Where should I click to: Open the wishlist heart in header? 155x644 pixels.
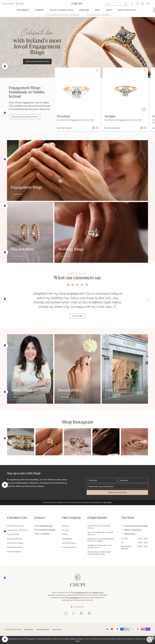(x=137, y=4)
